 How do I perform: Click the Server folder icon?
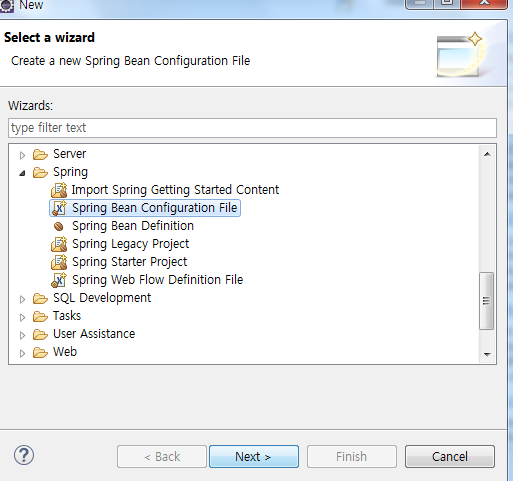pyautogui.click(x=40, y=154)
